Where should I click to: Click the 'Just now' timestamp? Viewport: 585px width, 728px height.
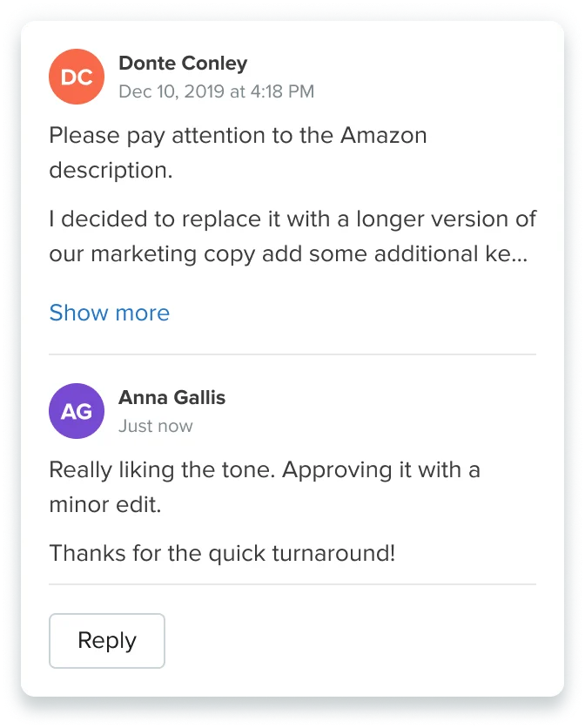(155, 426)
